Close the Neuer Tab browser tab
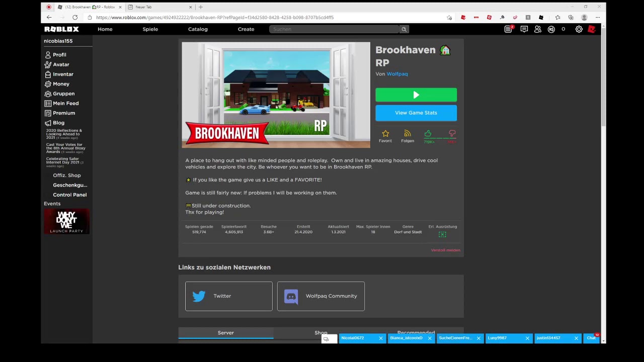 (x=190, y=7)
